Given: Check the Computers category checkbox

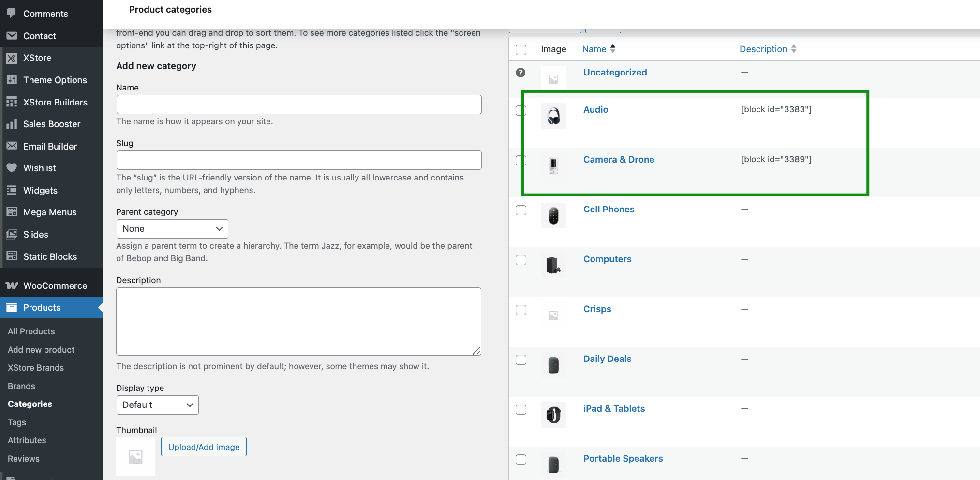Looking at the screenshot, I should click(x=521, y=260).
